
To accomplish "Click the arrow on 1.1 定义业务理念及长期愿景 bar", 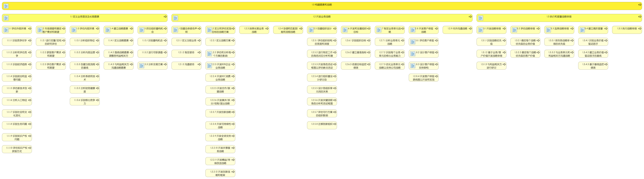I will (x=165, y=17).
